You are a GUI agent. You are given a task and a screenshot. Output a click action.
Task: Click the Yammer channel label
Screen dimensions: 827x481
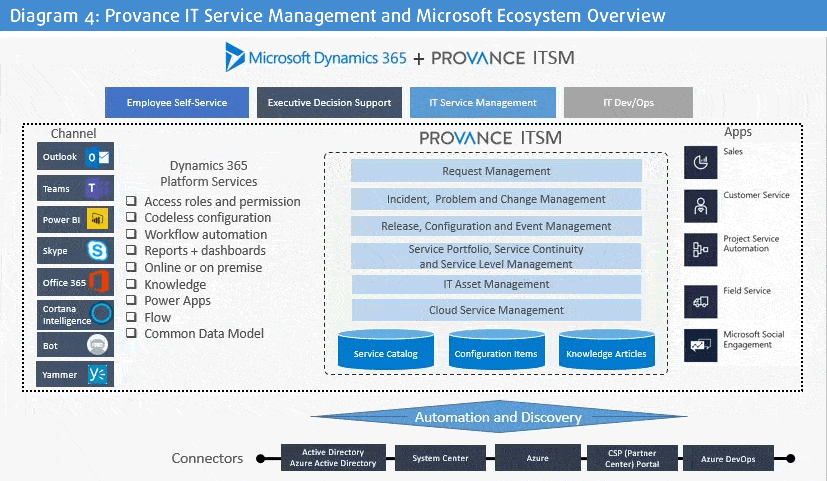click(59, 374)
